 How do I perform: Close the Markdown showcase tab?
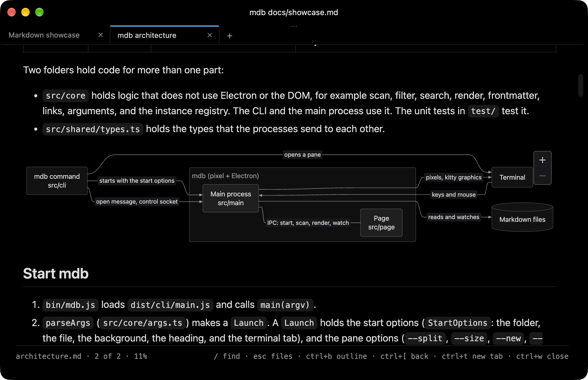101,35
